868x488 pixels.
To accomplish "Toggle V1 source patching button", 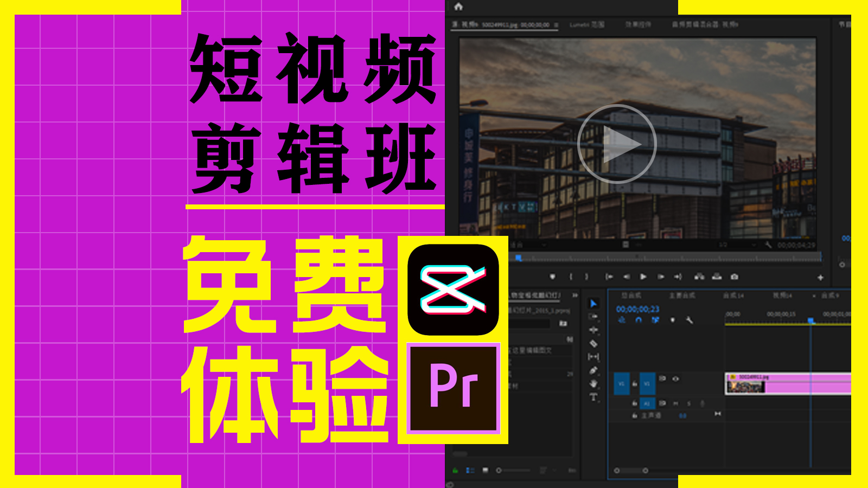I will coord(621,383).
